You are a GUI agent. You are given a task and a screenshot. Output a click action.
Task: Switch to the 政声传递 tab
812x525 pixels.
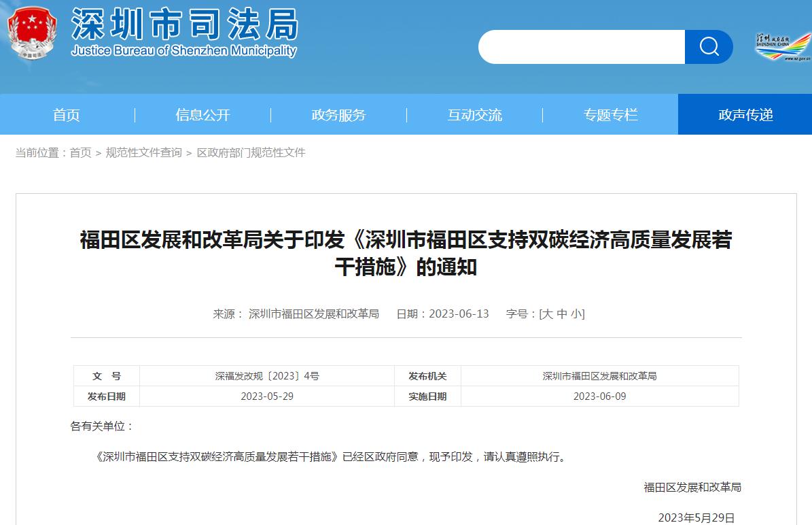coord(745,115)
